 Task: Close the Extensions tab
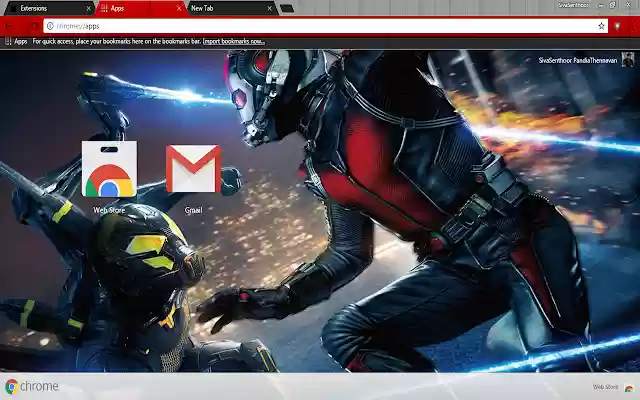(89, 8)
